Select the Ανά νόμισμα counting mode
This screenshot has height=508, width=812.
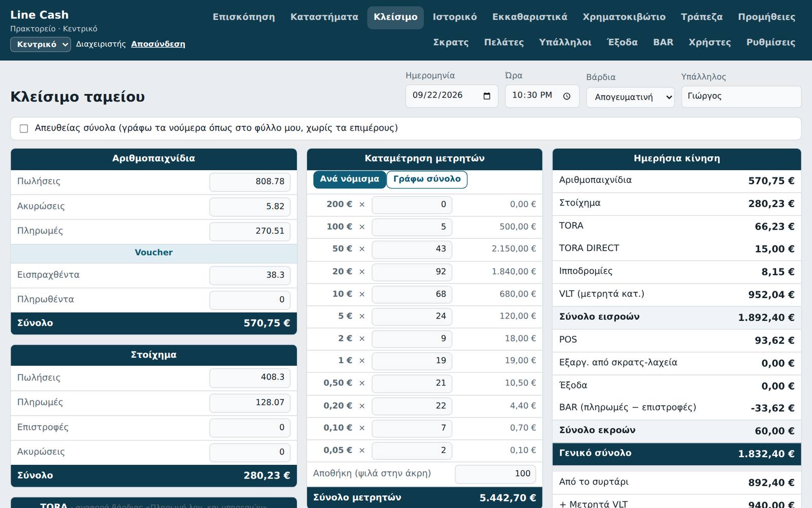(350, 179)
